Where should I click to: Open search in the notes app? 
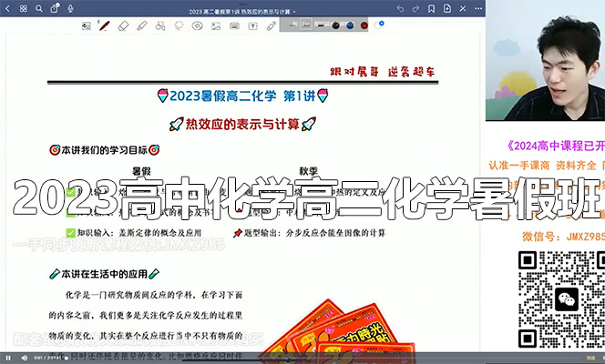pyautogui.click(x=38, y=9)
